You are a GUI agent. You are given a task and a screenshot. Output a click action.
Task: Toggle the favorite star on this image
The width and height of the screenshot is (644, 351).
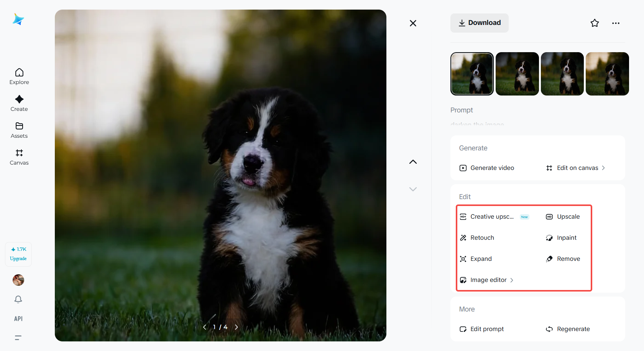[x=595, y=23]
